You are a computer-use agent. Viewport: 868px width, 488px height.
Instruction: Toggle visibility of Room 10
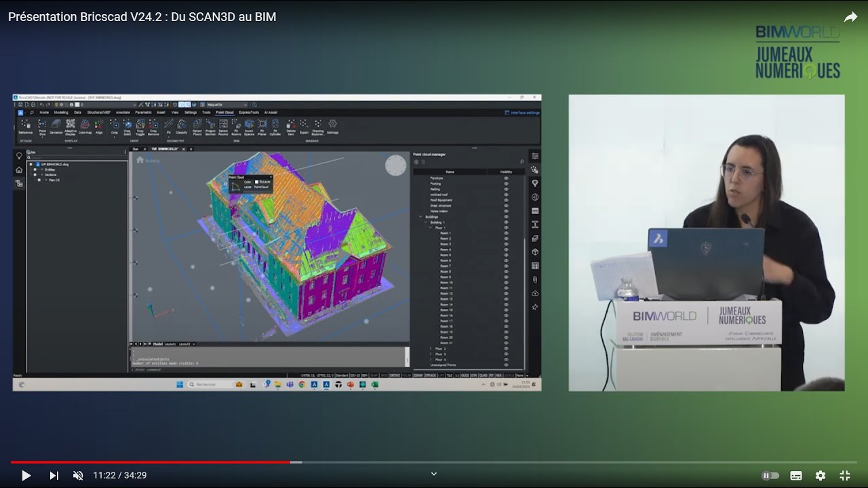click(x=506, y=283)
